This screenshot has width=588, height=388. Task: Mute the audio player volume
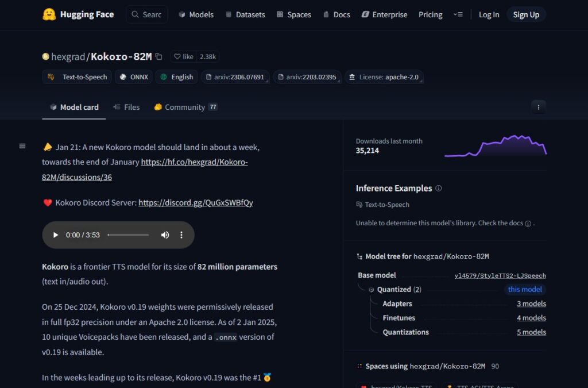165,235
